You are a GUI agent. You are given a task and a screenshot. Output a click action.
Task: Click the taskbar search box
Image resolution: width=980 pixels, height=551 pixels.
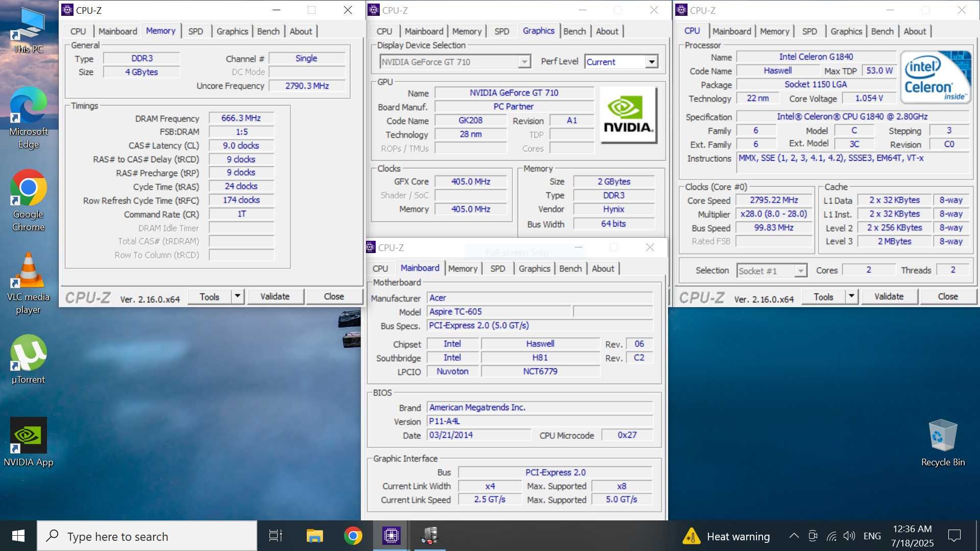click(x=147, y=536)
